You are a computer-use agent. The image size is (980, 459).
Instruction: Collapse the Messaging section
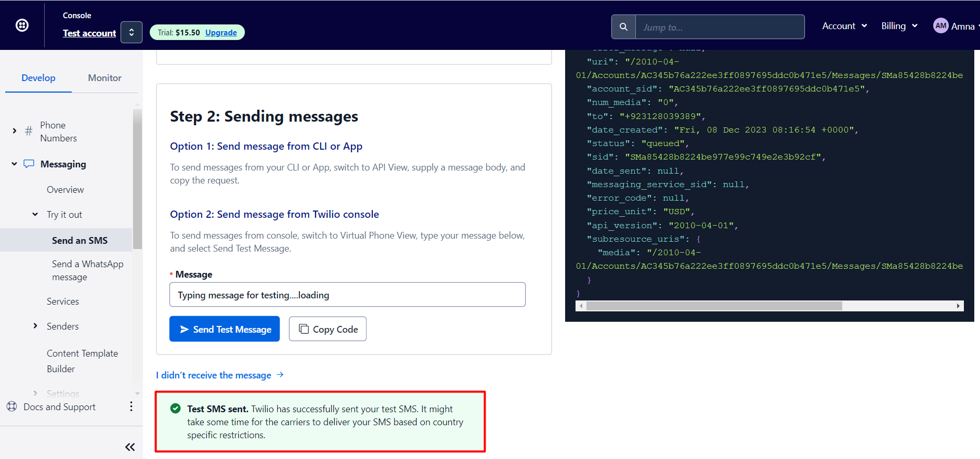coord(14,164)
